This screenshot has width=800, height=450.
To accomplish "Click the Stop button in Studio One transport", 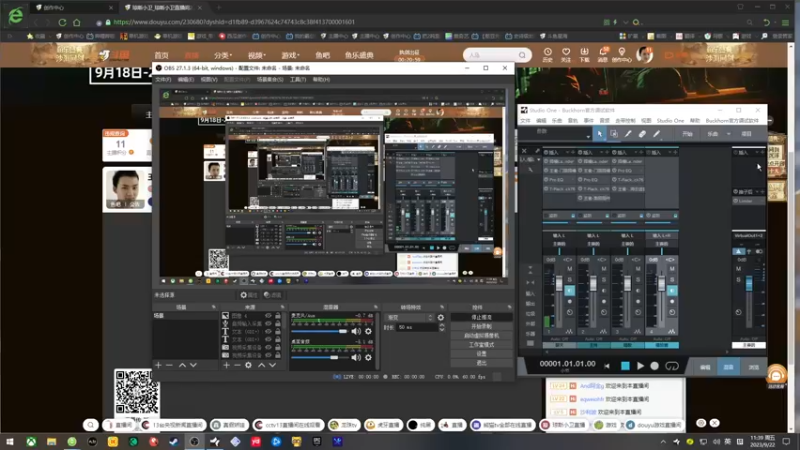I will tap(626, 366).
